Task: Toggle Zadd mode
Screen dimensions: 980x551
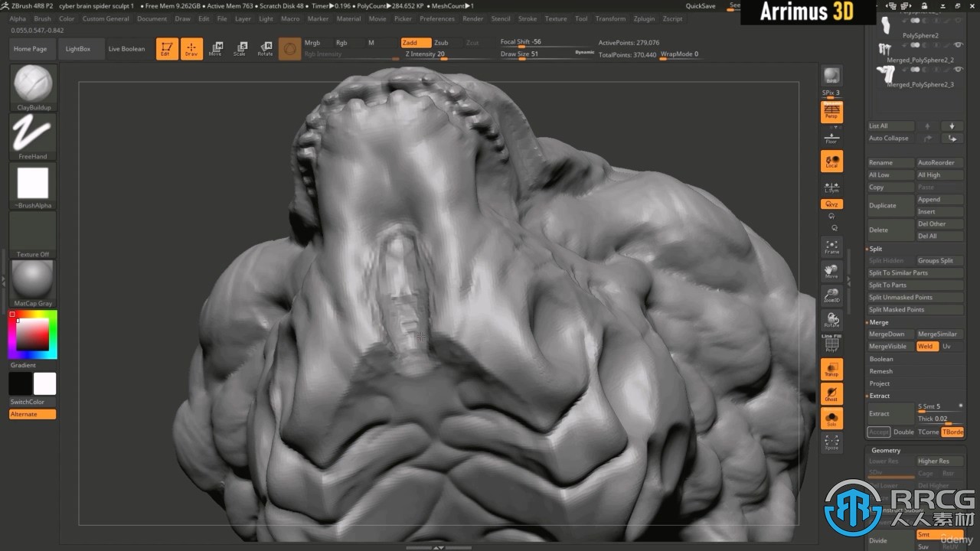Action: (x=416, y=43)
